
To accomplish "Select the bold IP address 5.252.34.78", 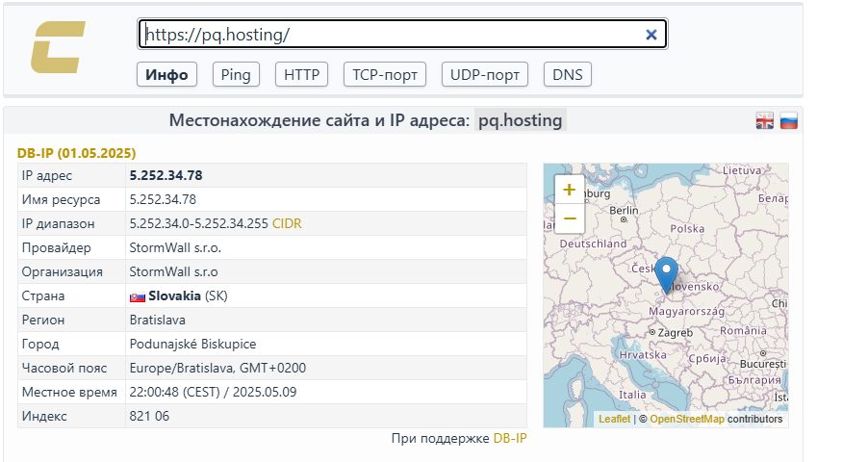I will tap(166, 175).
